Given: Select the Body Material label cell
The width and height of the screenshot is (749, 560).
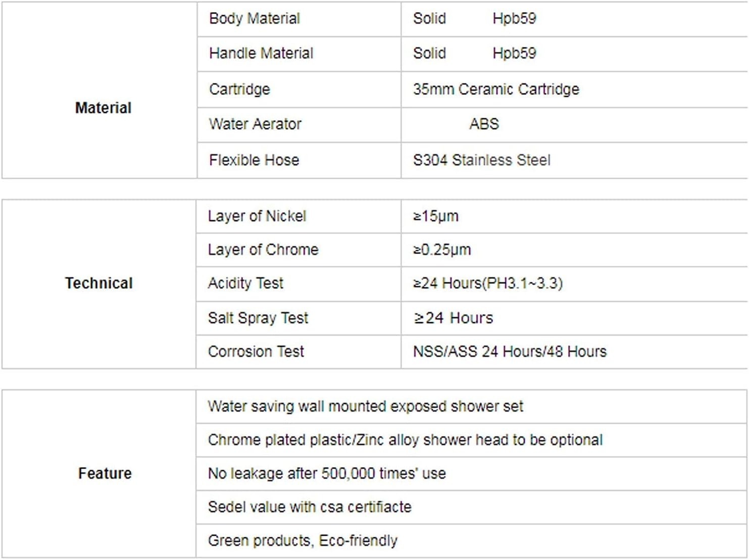Looking at the screenshot, I should pyautogui.click(x=299, y=19).
